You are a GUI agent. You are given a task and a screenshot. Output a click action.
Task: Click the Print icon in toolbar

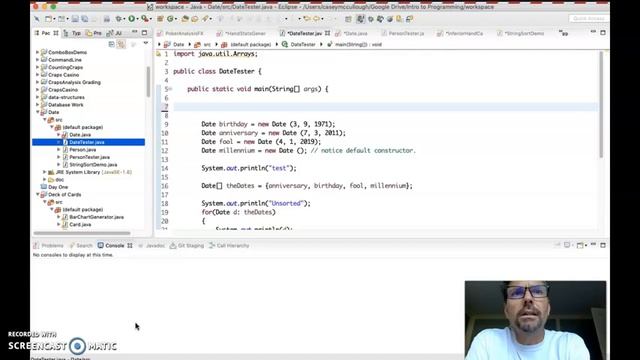pos(107,19)
